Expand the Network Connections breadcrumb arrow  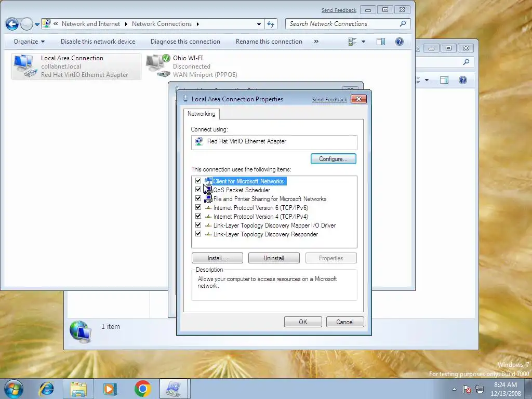click(197, 24)
